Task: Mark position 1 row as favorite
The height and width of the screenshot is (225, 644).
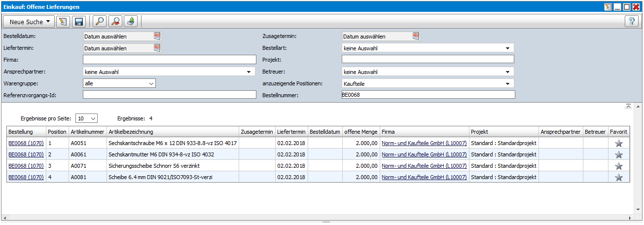Action: coord(619,143)
